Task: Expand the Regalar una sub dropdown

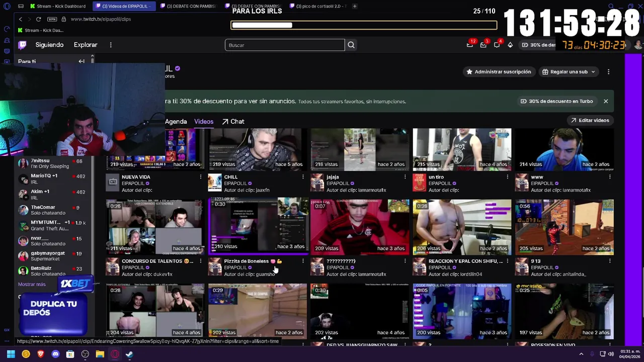Action: point(569,72)
